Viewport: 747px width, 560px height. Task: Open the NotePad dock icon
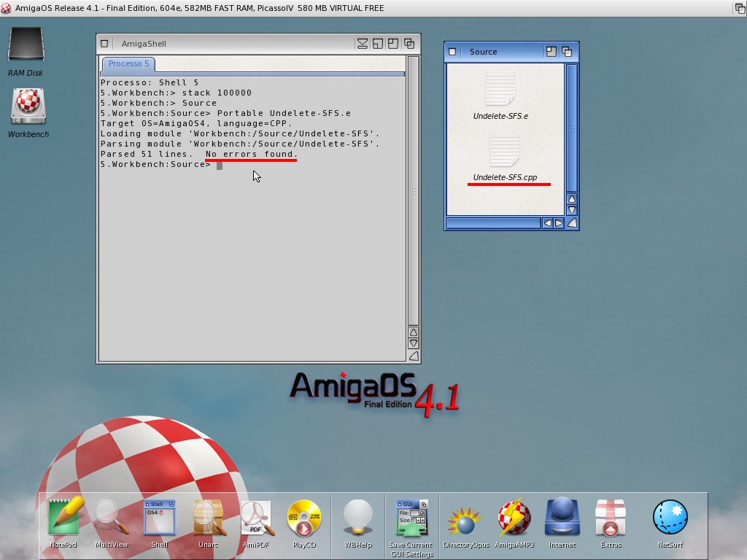tap(63, 518)
